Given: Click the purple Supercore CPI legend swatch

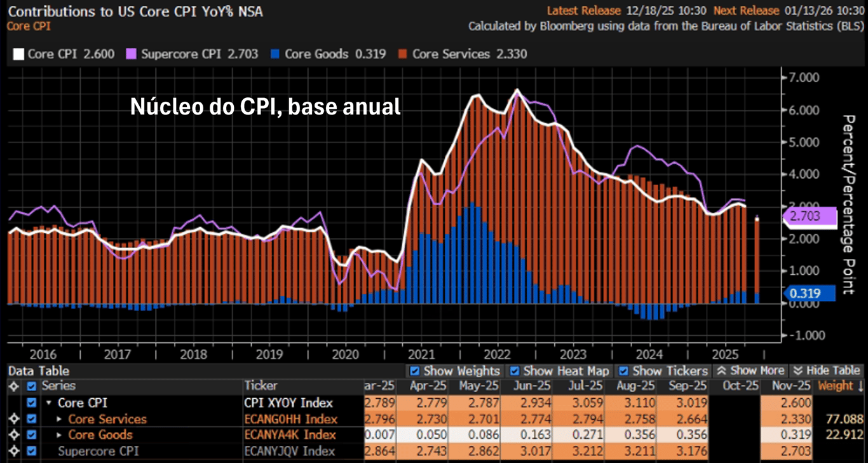Looking at the screenshot, I should 132,54.
